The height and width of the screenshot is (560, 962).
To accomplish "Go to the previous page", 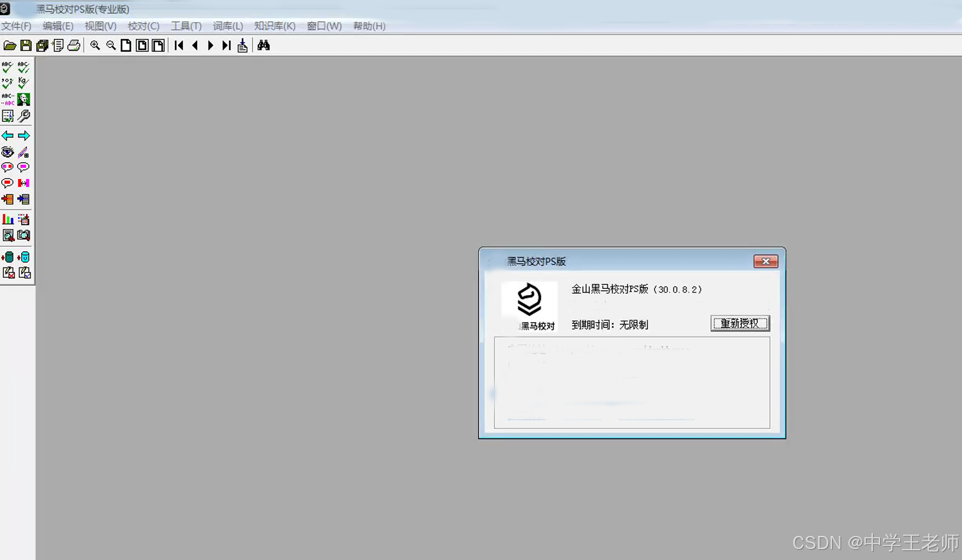I will pos(195,46).
